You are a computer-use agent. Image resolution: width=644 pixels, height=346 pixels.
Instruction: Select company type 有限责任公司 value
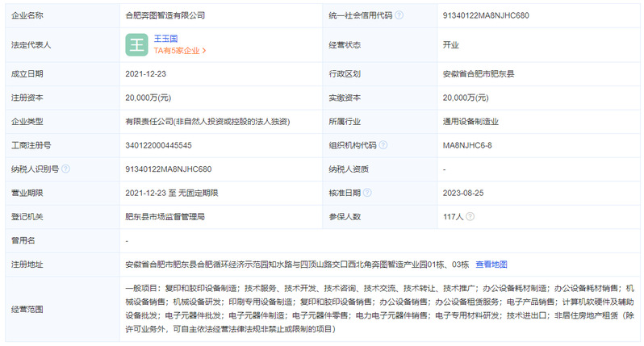pos(207,122)
